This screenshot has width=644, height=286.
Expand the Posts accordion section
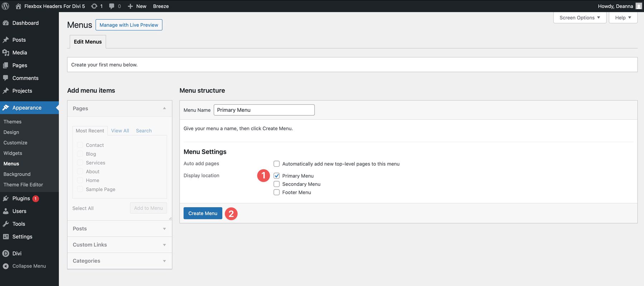[119, 229]
